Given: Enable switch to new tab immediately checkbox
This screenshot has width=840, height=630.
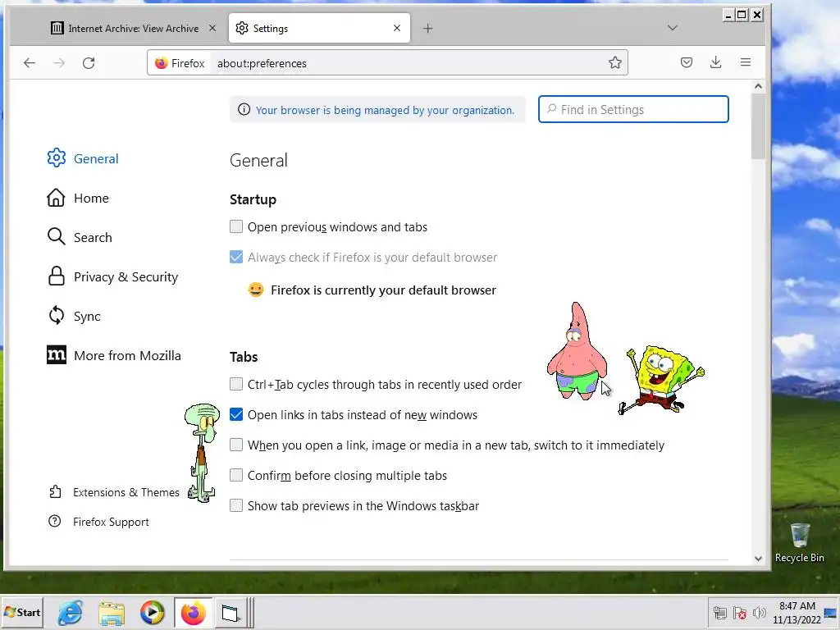Looking at the screenshot, I should point(236,445).
